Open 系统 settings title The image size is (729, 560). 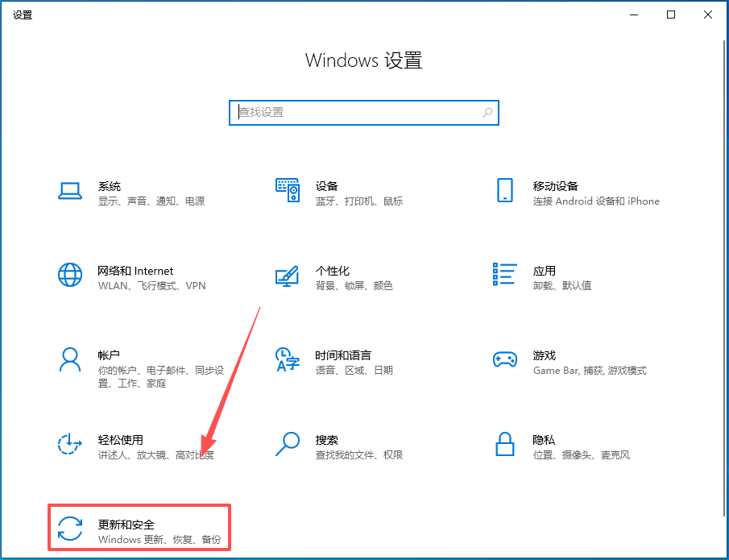pos(110,186)
